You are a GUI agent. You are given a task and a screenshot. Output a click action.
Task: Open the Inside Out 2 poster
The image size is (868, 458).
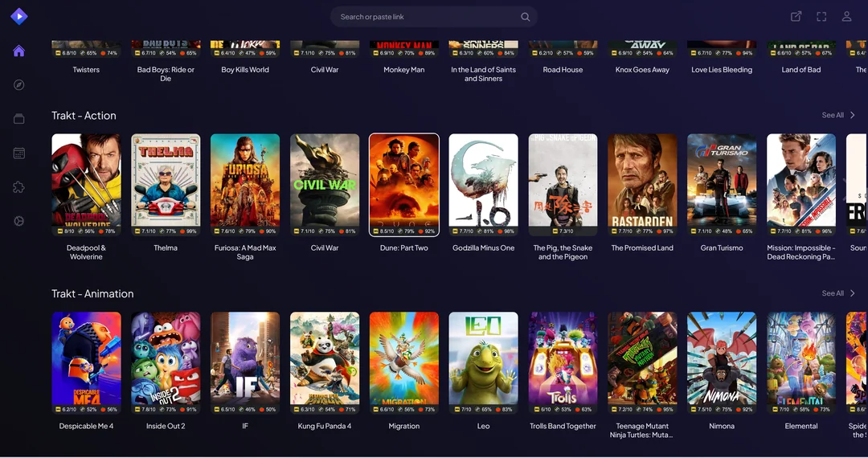166,363
